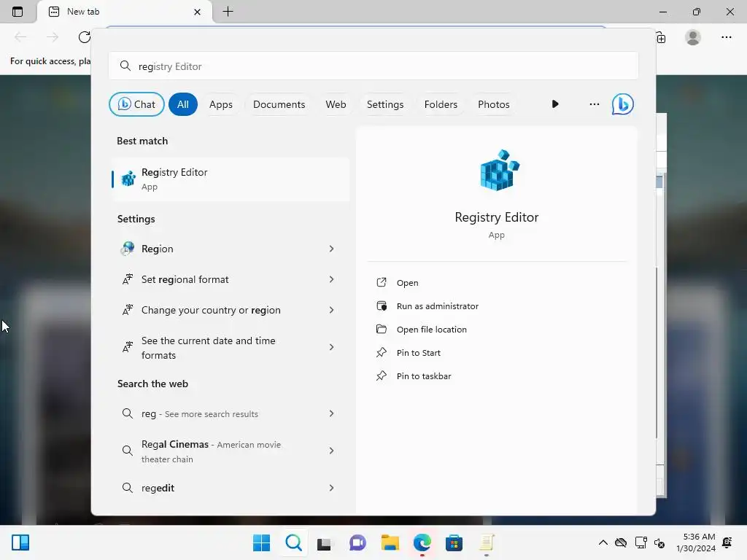Choose Run as administrator
This screenshot has width=747, height=560.
coord(438,306)
